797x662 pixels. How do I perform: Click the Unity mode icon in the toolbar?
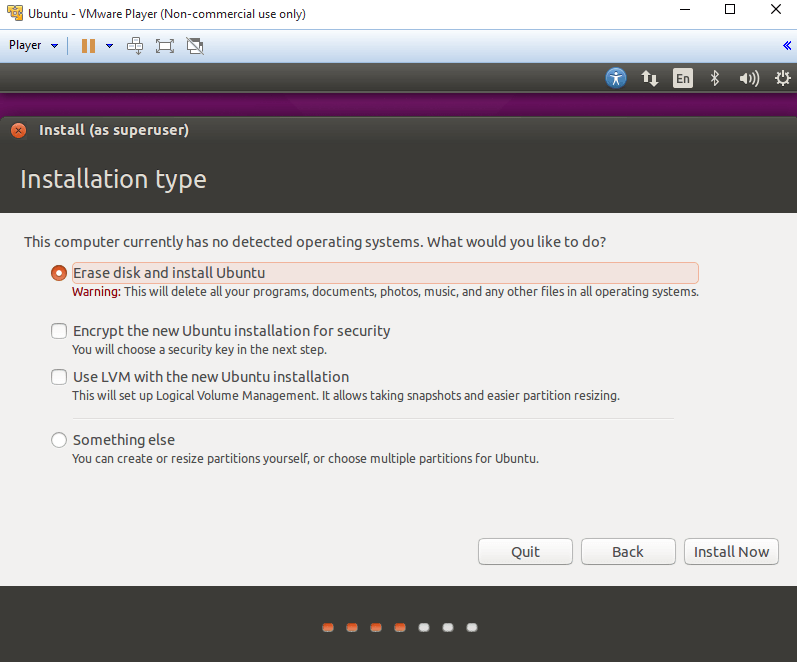195,45
